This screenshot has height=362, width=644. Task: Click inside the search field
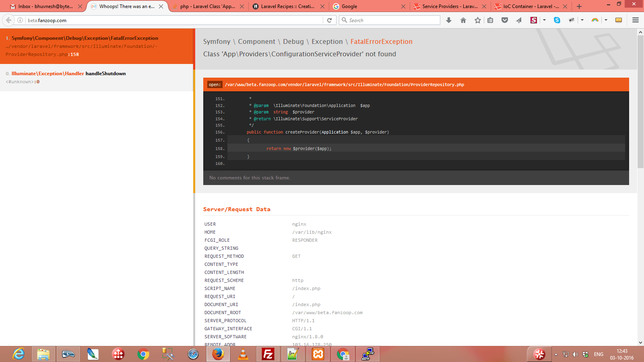click(x=388, y=20)
